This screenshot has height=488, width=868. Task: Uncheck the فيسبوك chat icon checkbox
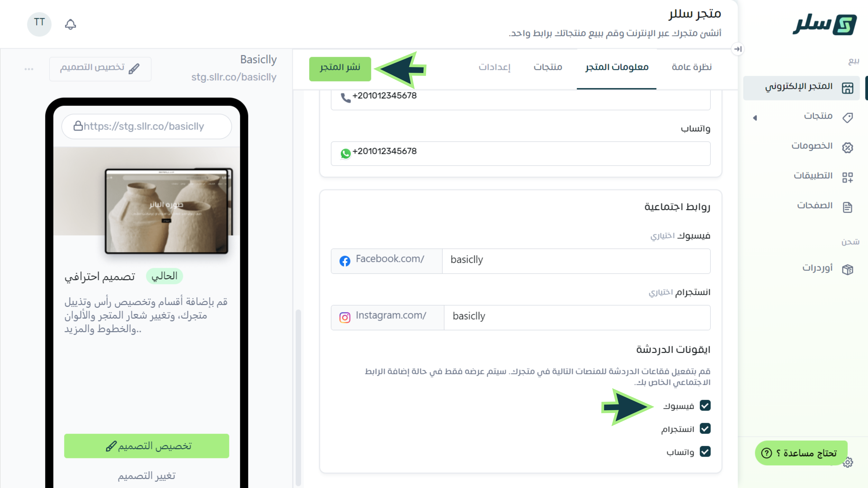705,405
